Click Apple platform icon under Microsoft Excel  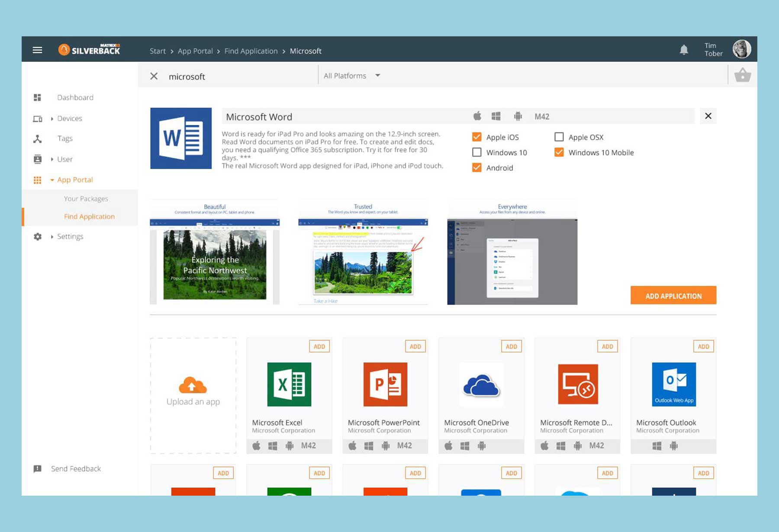click(x=256, y=445)
